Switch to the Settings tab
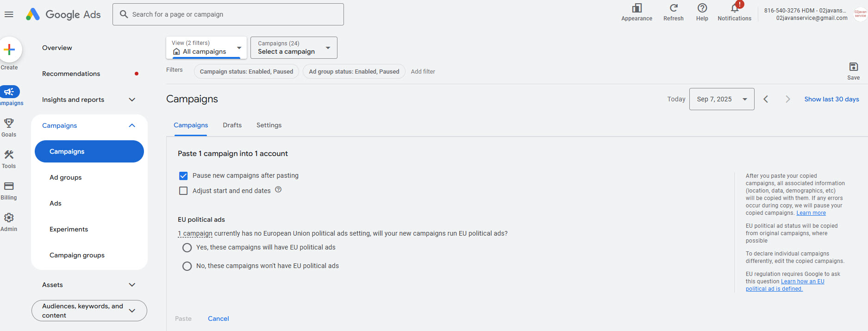The image size is (868, 331). pos(269,125)
